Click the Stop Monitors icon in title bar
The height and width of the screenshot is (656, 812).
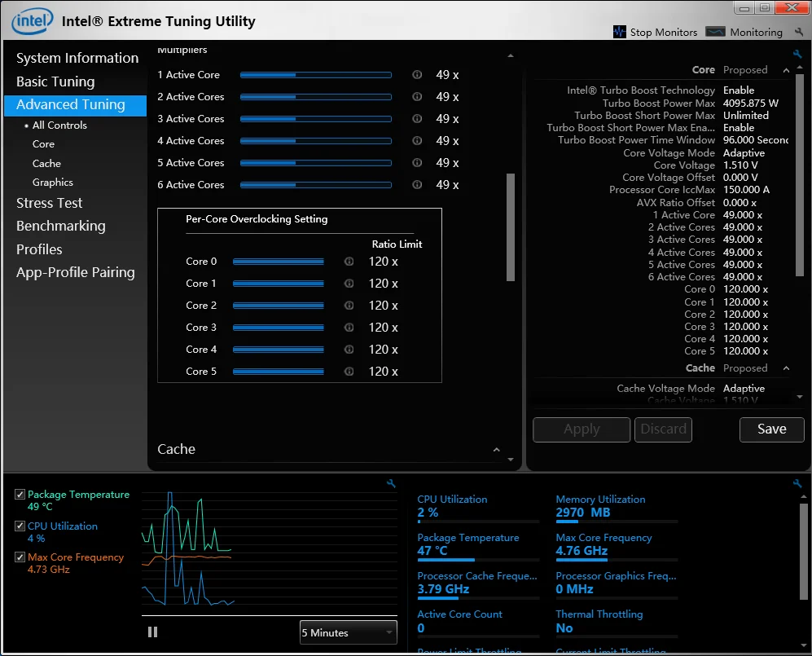619,32
